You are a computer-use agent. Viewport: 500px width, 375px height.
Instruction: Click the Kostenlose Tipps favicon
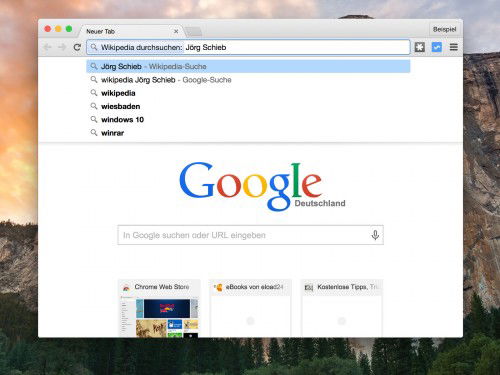(x=309, y=287)
